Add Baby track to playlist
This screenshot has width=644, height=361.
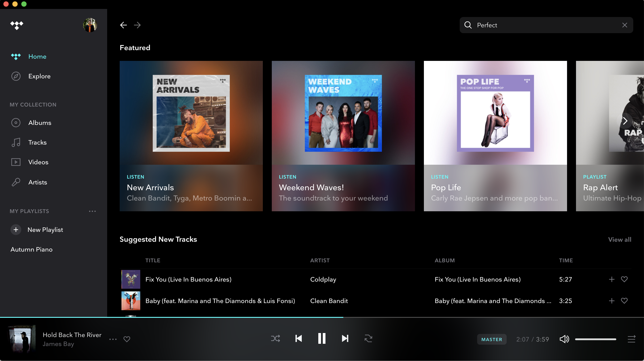coord(612,301)
